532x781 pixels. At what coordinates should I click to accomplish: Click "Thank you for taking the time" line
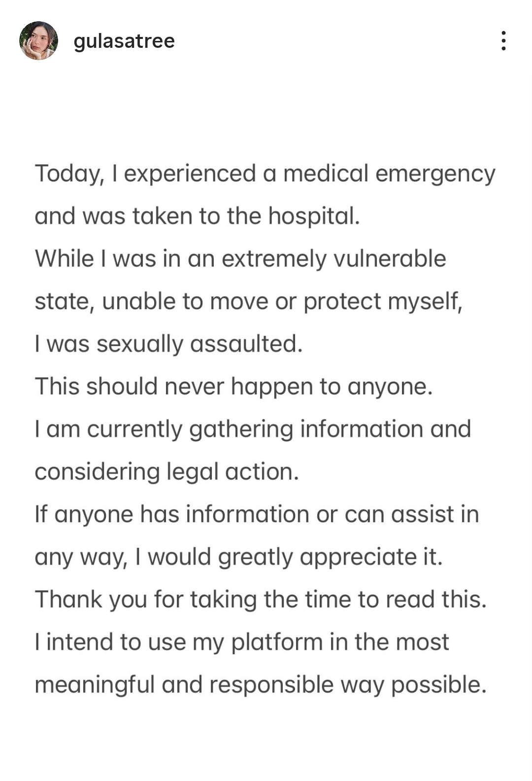click(x=261, y=600)
